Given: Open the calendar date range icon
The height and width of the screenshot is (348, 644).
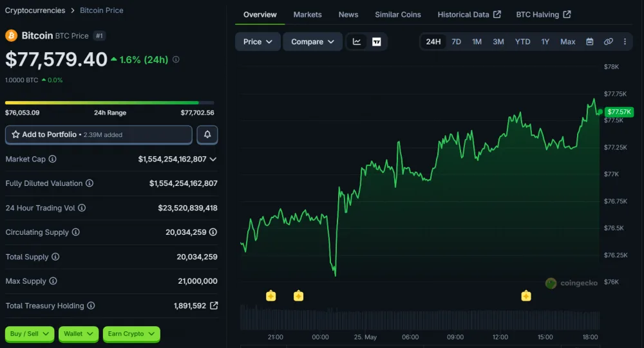Looking at the screenshot, I should pos(589,41).
